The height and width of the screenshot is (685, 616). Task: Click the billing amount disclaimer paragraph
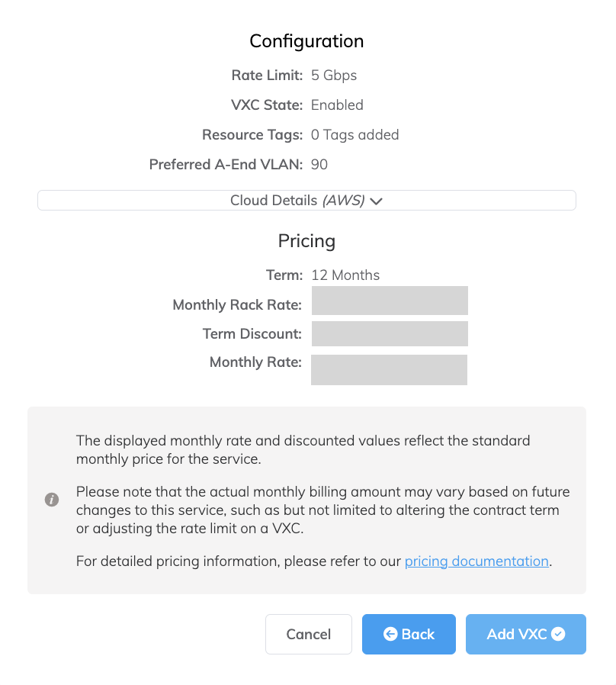(x=322, y=509)
